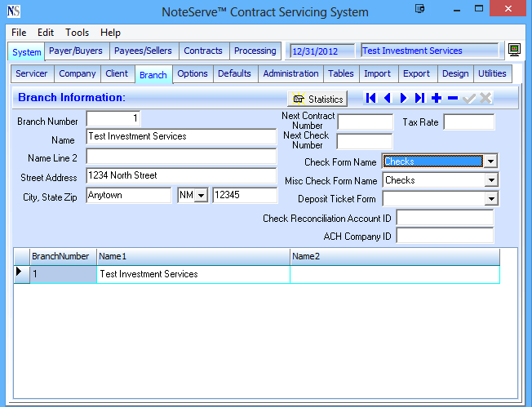Image resolution: width=532 pixels, height=407 pixels.
Task: Go to next branch record
Action: pyautogui.click(x=403, y=99)
